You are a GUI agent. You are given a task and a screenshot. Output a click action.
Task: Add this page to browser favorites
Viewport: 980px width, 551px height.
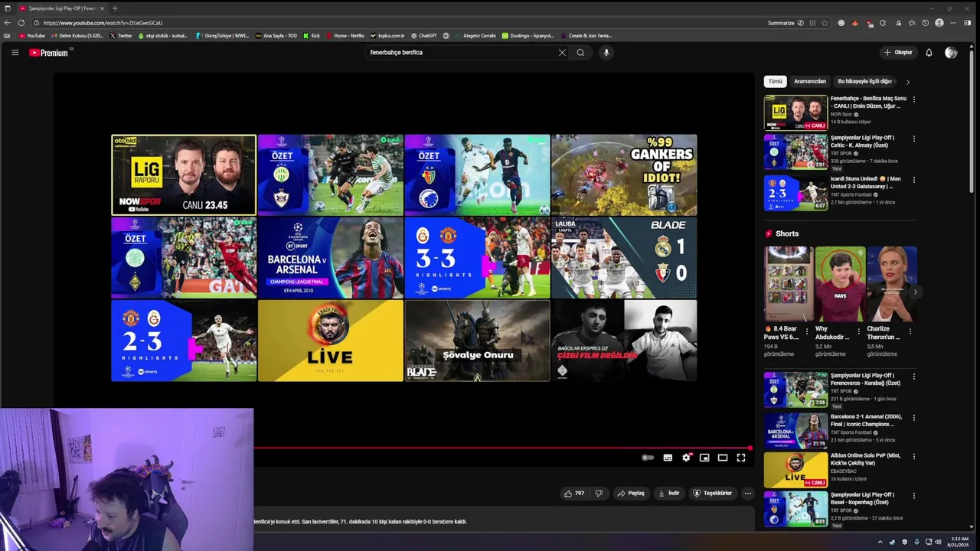click(825, 23)
